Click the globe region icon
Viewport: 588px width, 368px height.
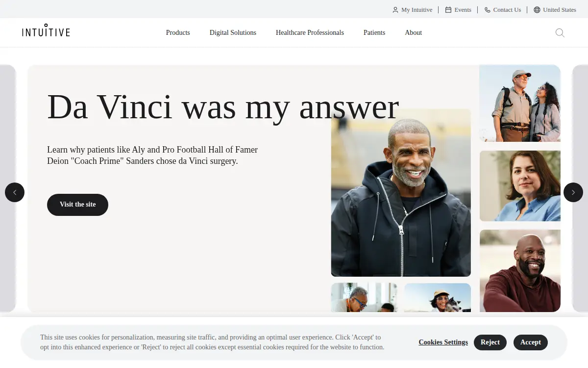tap(537, 10)
